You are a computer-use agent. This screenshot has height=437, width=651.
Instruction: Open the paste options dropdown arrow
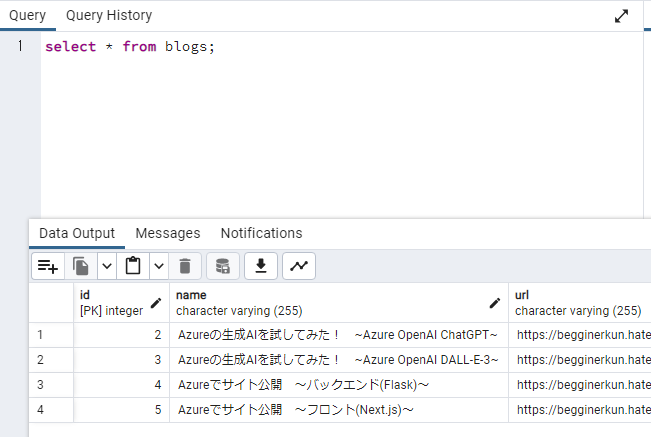[158, 266]
